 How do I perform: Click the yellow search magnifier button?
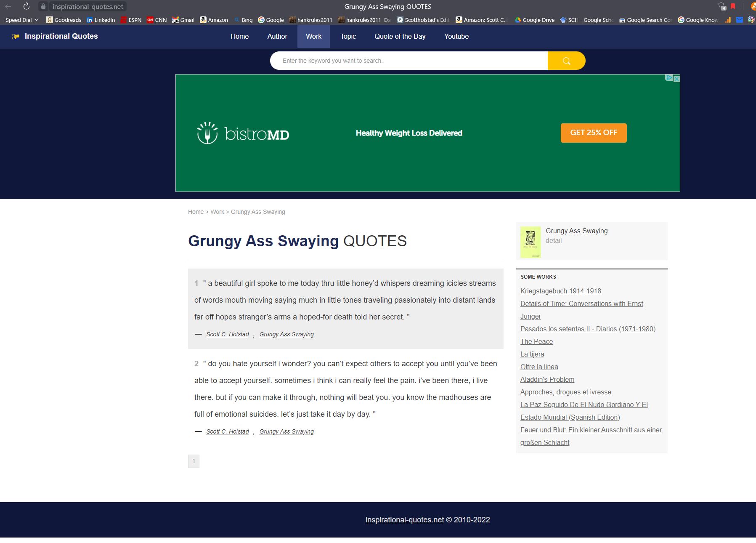[566, 61]
